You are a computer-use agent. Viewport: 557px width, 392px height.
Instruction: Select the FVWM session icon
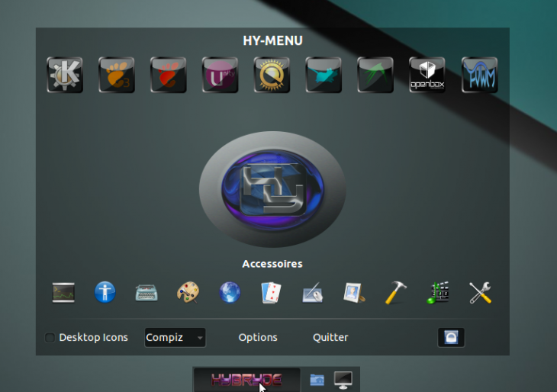click(x=479, y=75)
